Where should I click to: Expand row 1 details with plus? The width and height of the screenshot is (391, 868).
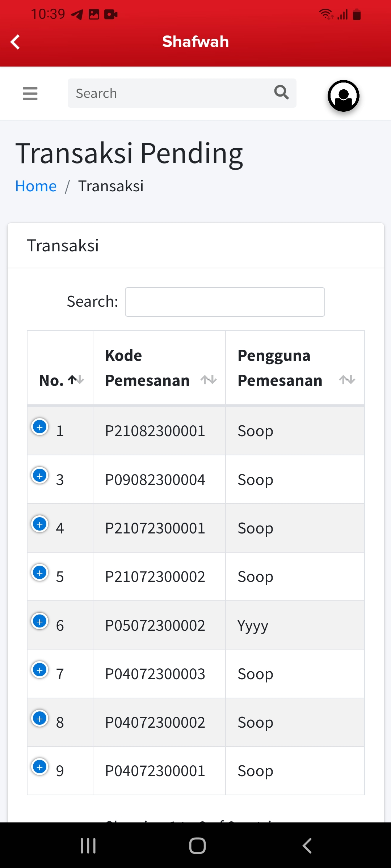40,427
